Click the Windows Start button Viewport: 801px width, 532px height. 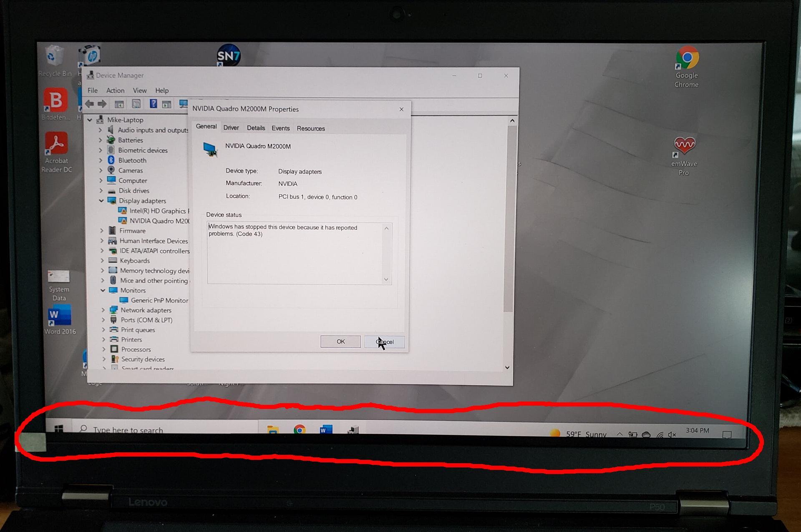tap(59, 429)
